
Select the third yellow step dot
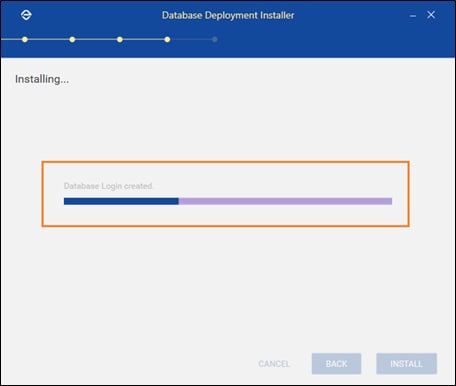coord(120,39)
